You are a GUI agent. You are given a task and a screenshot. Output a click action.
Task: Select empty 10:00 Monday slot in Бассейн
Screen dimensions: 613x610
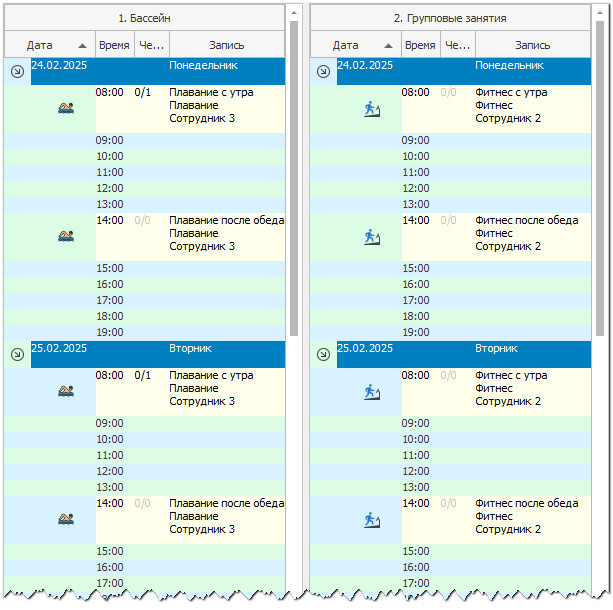(190, 156)
